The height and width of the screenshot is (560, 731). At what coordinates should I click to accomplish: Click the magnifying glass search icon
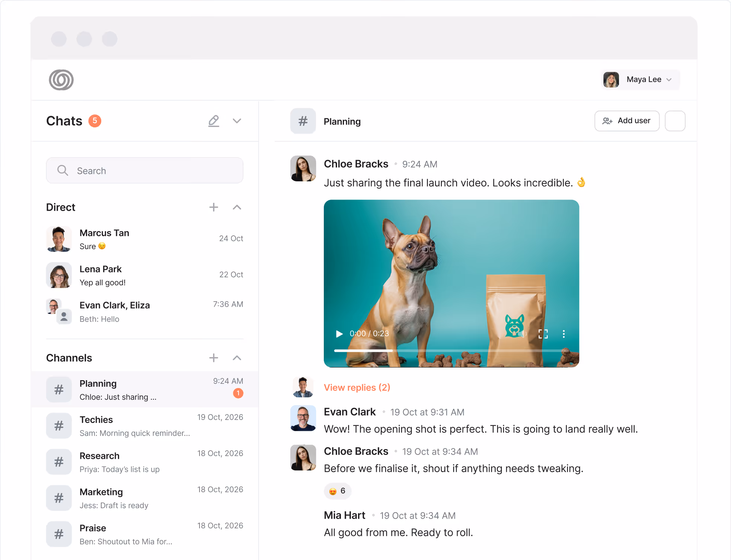(63, 171)
